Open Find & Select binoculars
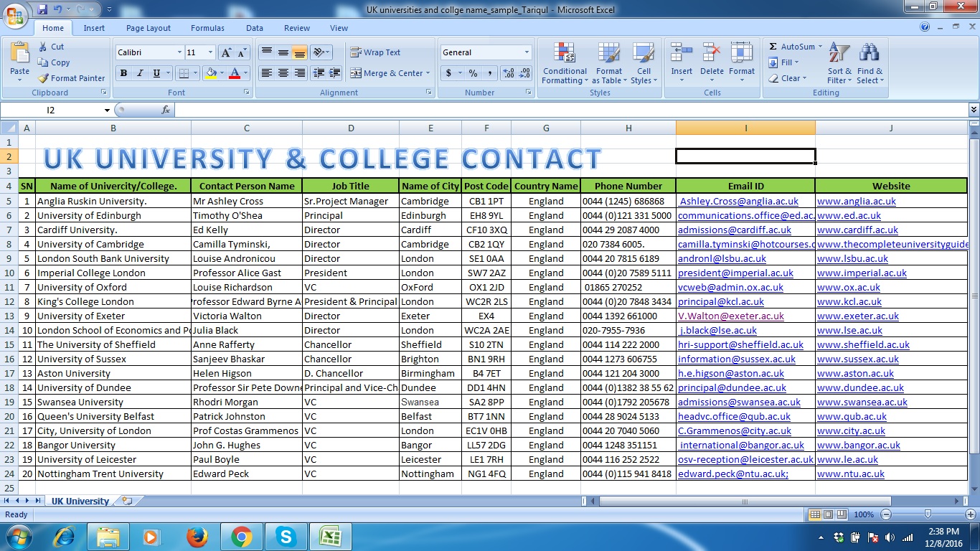This screenshot has width=980, height=551. [870, 63]
